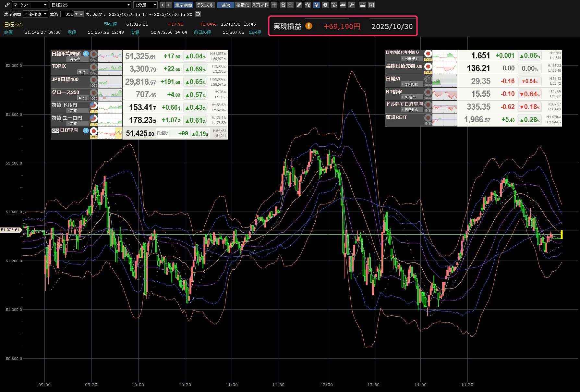Click the zoom out magnifier icon
580x392 pixels.
[290, 5]
